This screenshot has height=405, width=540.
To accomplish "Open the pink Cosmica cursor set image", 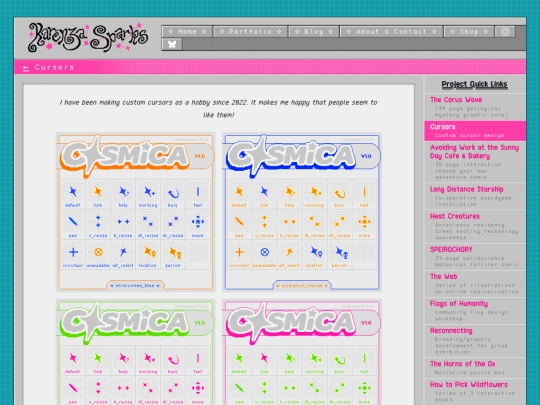I will pyautogui.click(x=302, y=352).
